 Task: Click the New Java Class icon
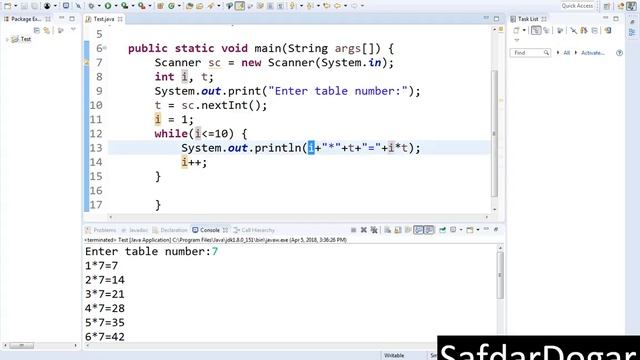171,6
